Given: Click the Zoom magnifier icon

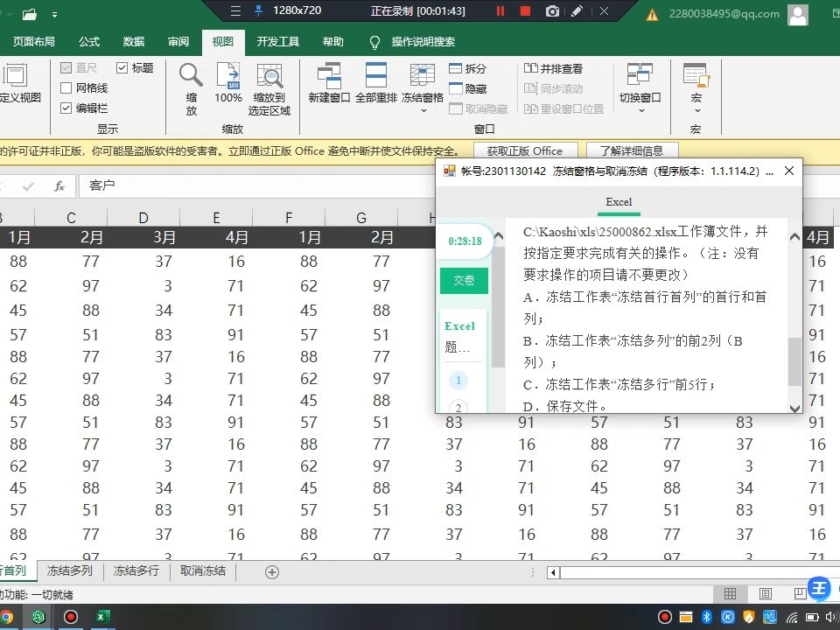Looking at the screenshot, I should (x=191, y=75).
